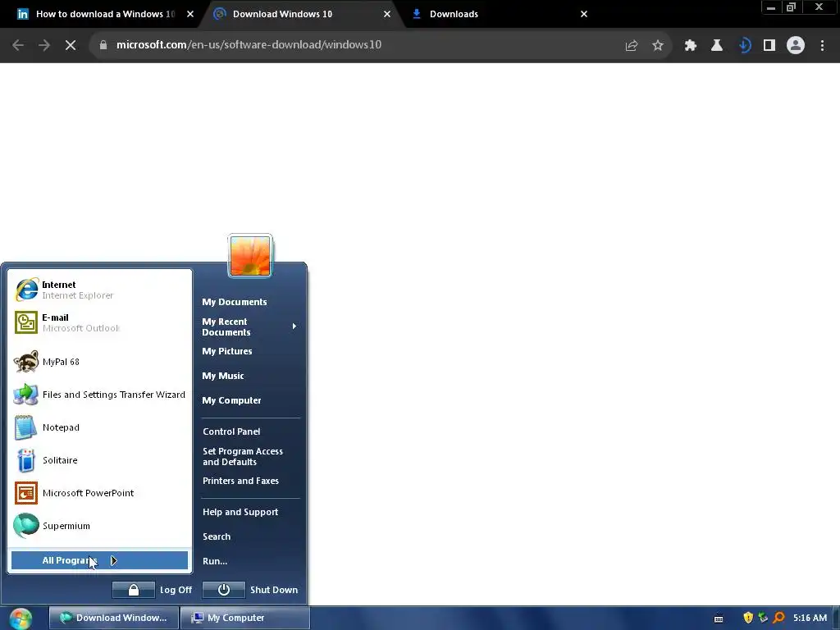
Task: Stop the page from loading
Action: point(71,45)
